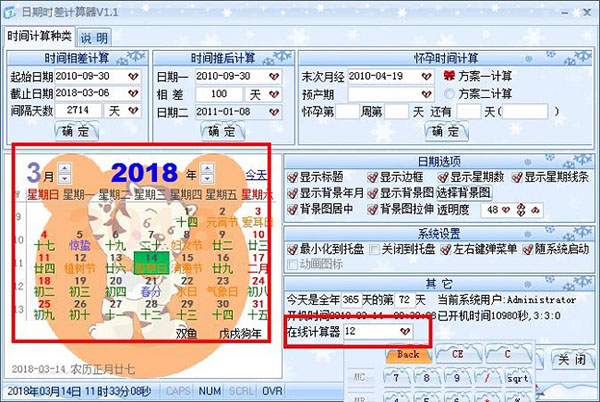This screenshot has width=600, height=402.
Task: Increase year 2018 with up arrow
Action: click(207, 168)
